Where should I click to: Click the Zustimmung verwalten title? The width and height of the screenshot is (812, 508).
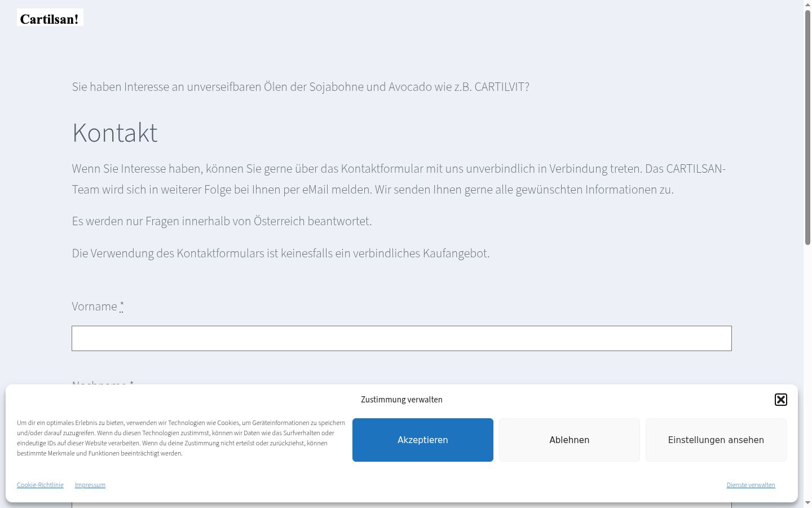[x=401, y=400]
